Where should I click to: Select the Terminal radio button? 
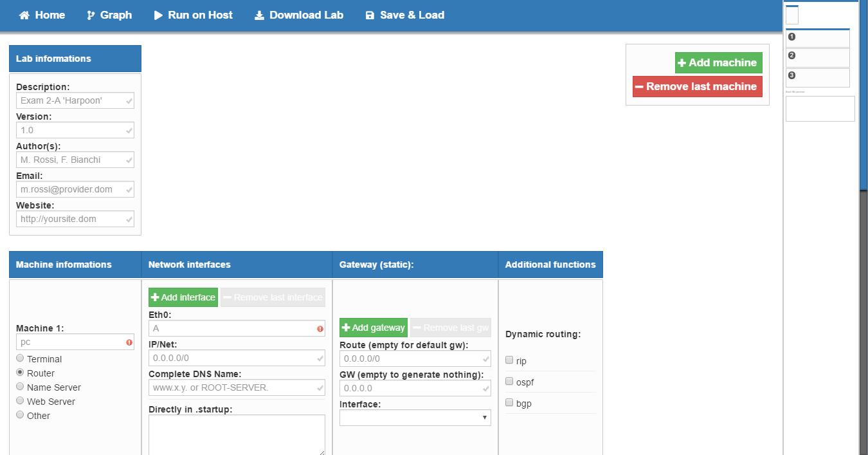20,358
